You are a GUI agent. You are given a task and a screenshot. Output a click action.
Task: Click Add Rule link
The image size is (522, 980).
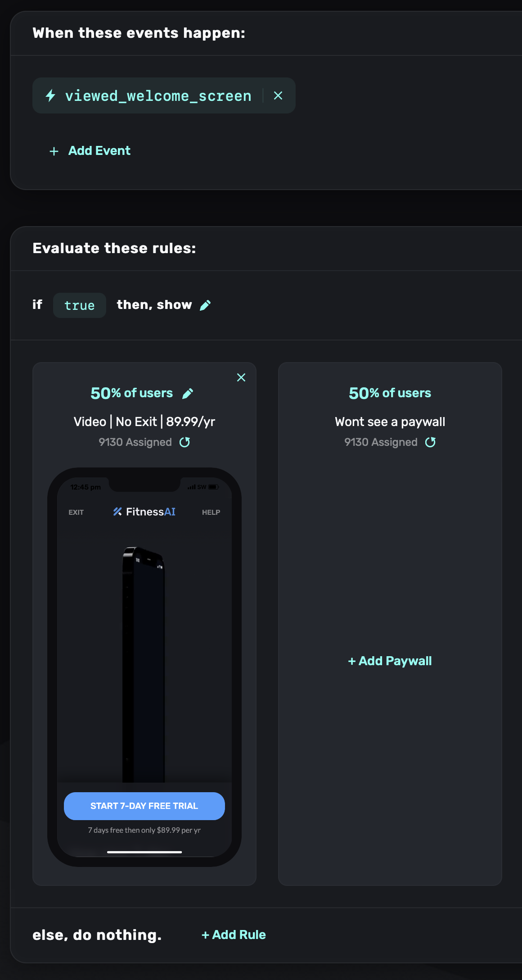pos(234,935)
